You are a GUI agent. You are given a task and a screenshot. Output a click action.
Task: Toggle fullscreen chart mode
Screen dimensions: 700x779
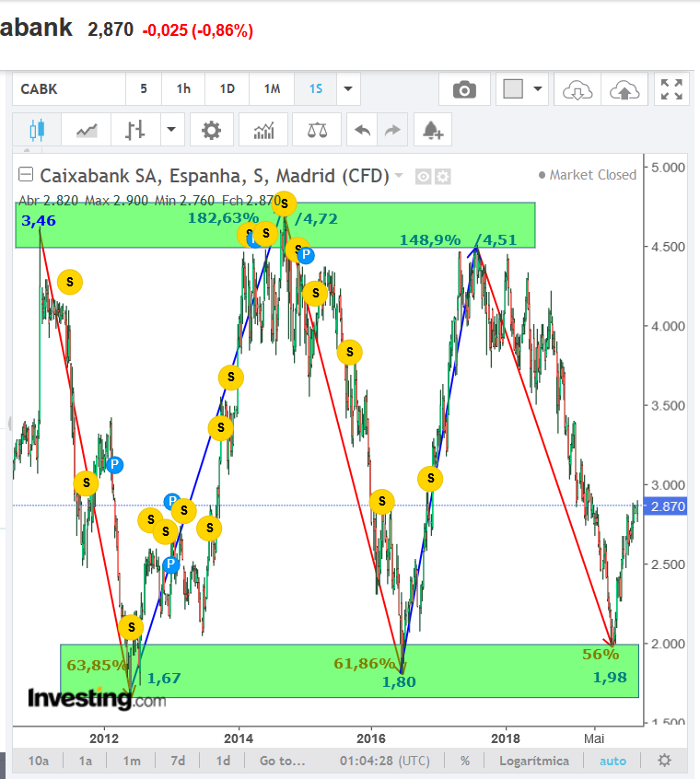pos(671,89)
